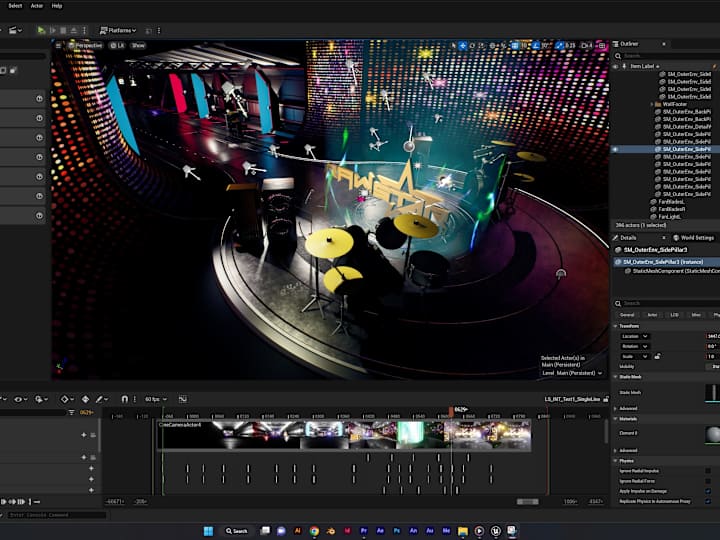Viewport: 720px width, 540px height.
Task: Toggle the Outliner header visibility eye column
Action: tap(616, 66)
